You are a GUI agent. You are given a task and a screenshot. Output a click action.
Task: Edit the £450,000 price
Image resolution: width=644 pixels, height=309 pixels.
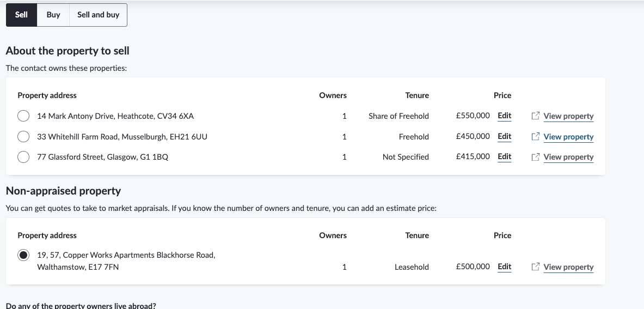pyautogui.click(x=504, y=136)
